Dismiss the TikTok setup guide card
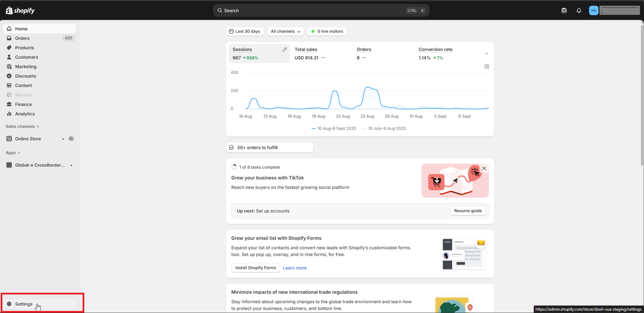The width and height of the screenshot is (644, 313). [484, 169]
